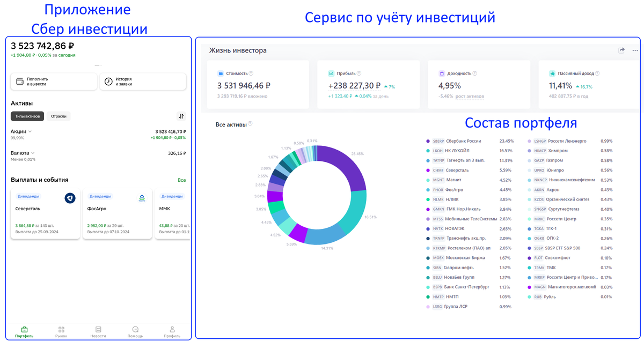This screenshot has width=644, height=341.
Task: Tap Пополнить и вывести button
Action: (x=54, y=81)
